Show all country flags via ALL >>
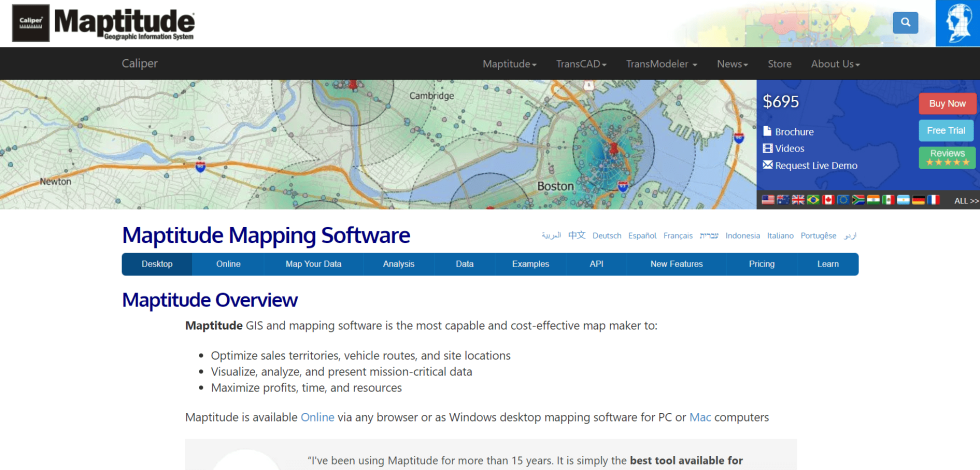This screenshot has width=980, height=470. 966,201
